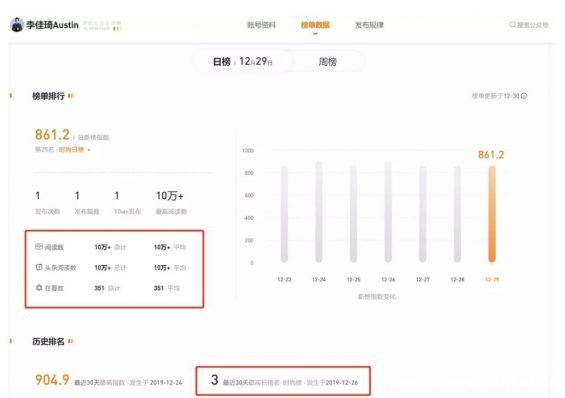Click the search magnifier icon
The image size is (565, 398).
[512, 24]
